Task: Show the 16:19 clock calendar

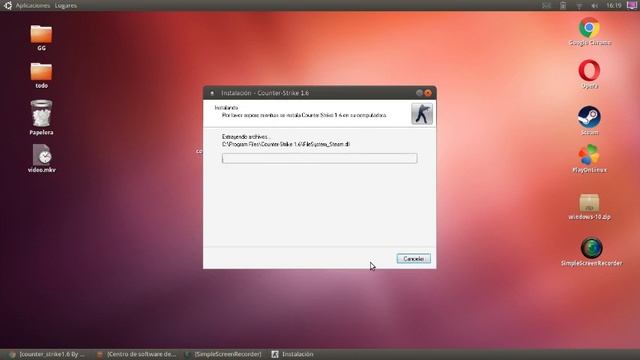Action: click(x=613, y=5)
